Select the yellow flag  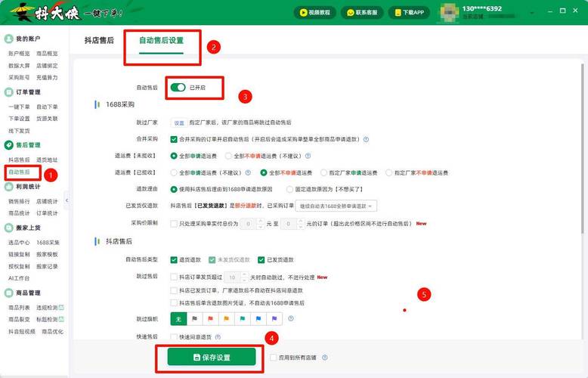pos(227,319)
